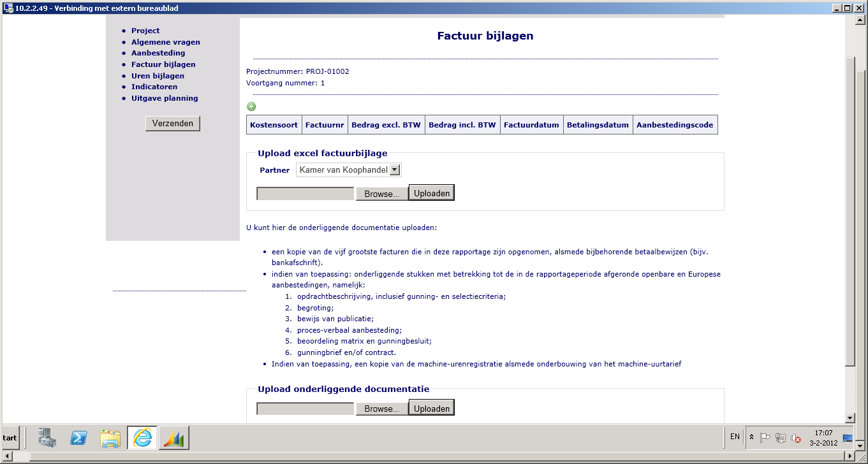868x464 pixels.
Task: Open Uitgave planning in the sidebar
Action: pyautogui.click(x=165, y=98)
